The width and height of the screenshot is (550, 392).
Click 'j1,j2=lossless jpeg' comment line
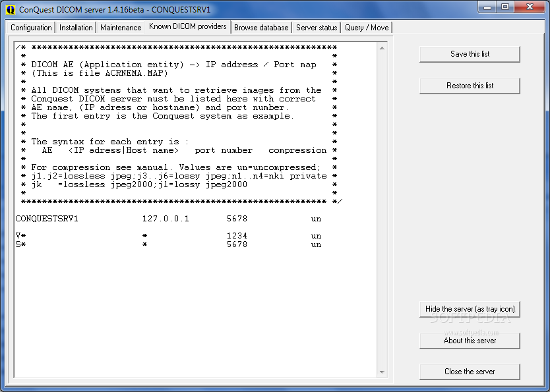179,176
